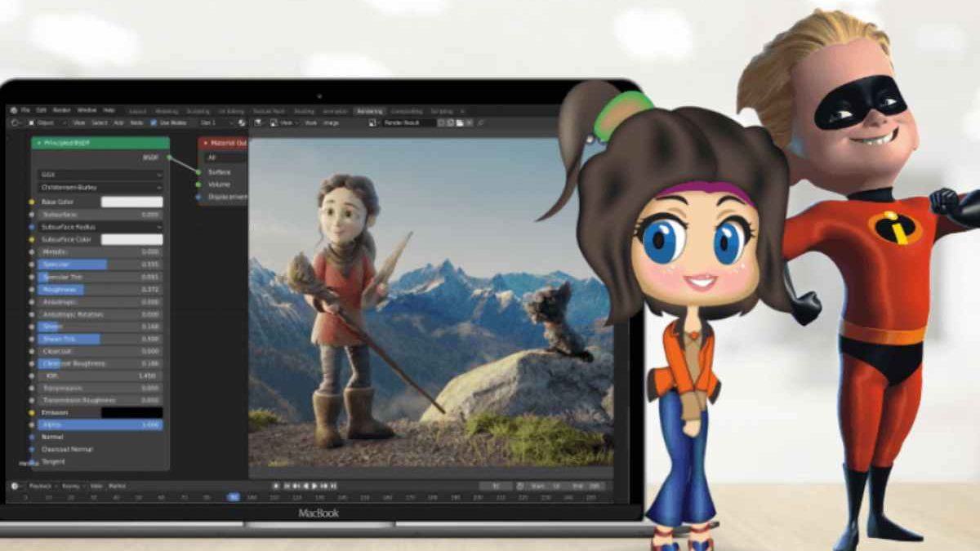Viewport: 980px width, 551px height.
Task: Click the Tangent input socket
Action: [x=31, y=461]
